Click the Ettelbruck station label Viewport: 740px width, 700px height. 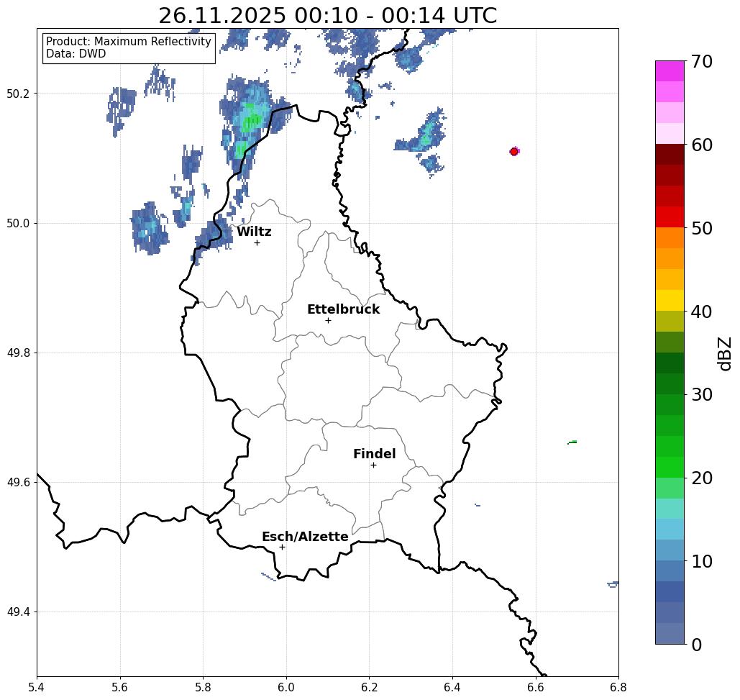(343, 309)
